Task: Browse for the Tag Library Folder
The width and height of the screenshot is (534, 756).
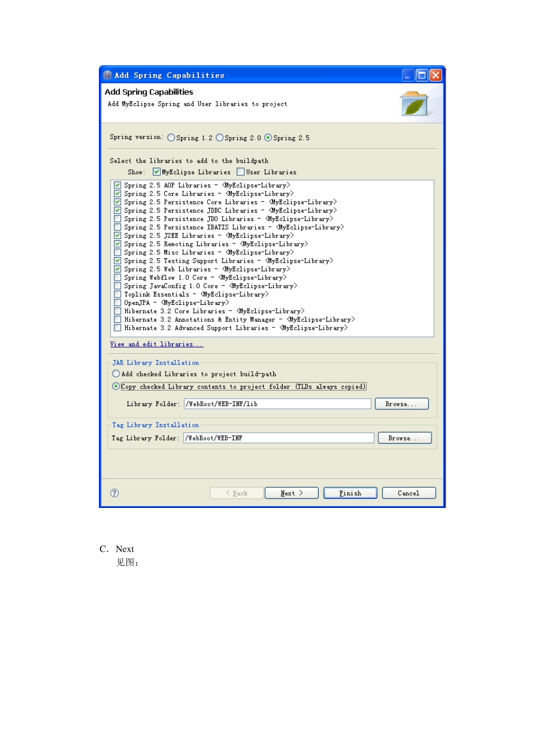Action: [x=405, y=438]
